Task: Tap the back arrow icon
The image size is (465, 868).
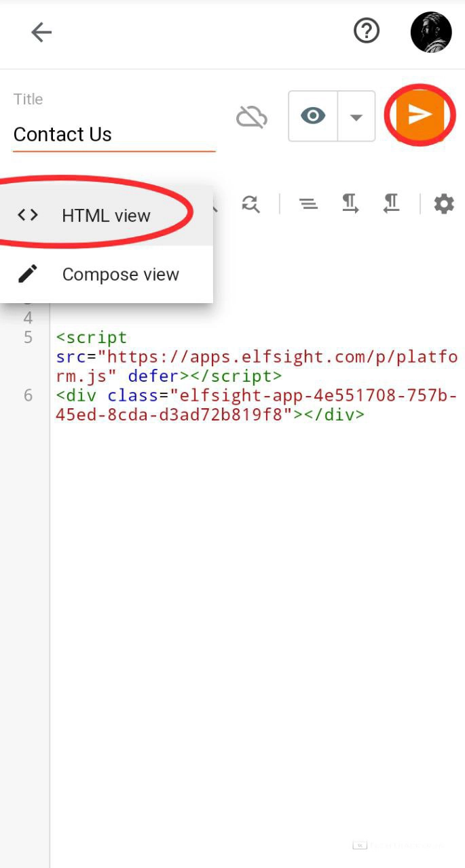Action: 41,32
